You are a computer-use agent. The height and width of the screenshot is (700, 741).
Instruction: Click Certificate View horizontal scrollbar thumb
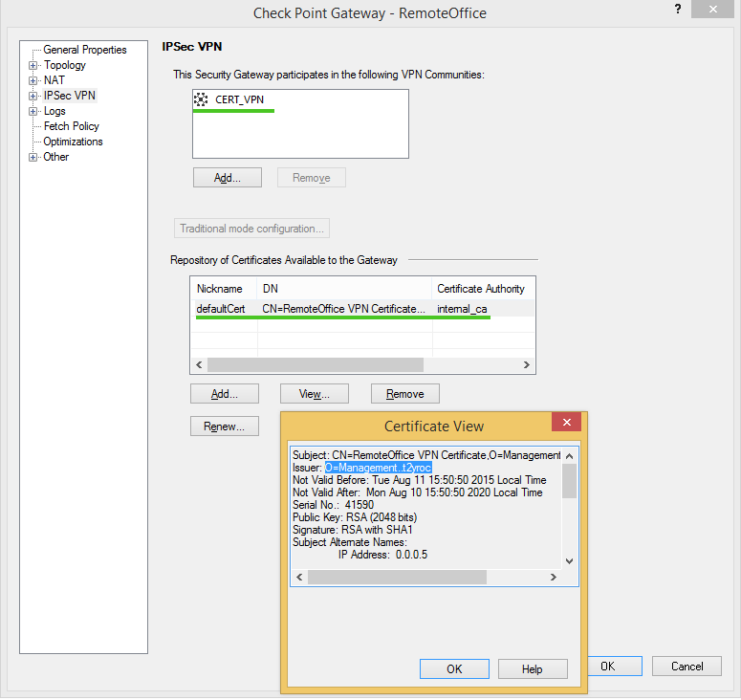(397, 577)
